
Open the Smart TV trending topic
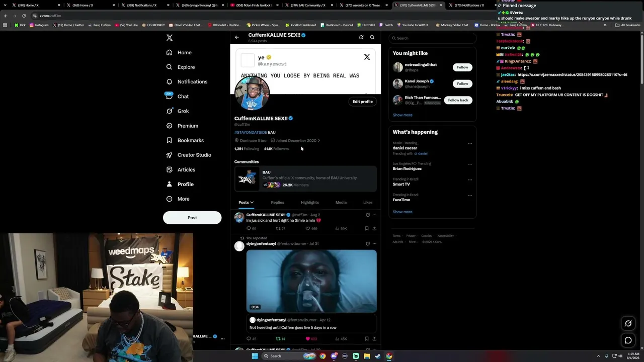tap(401, 185)
